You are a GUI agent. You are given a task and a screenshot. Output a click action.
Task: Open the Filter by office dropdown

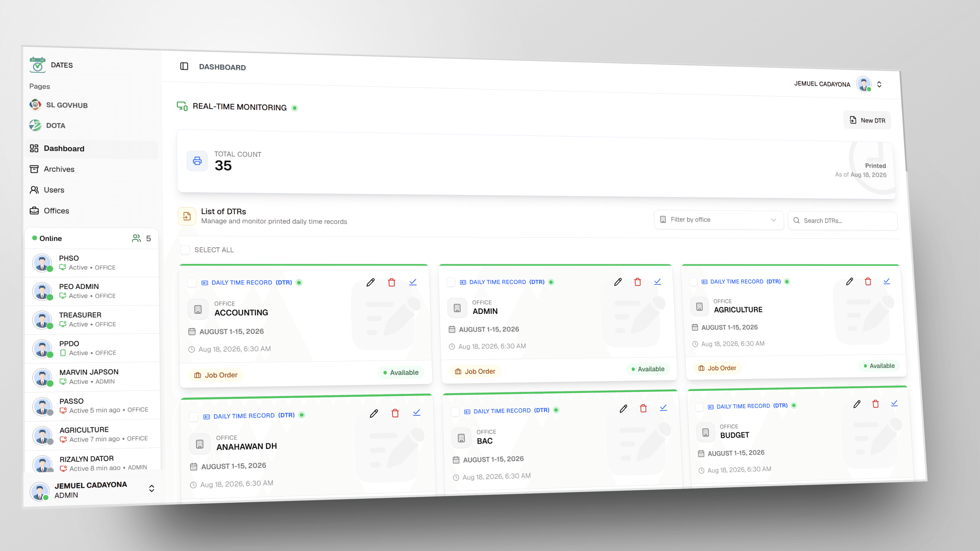point(719,220)
